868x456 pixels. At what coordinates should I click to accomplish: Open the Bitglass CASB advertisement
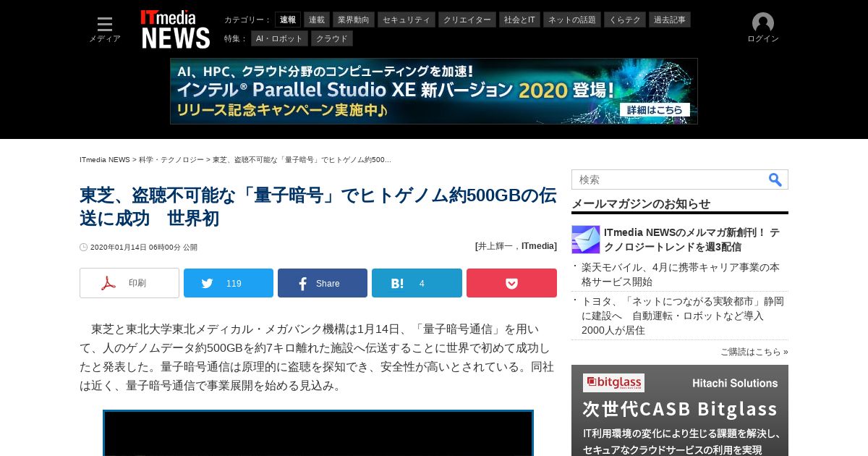(x=680, y=410)
